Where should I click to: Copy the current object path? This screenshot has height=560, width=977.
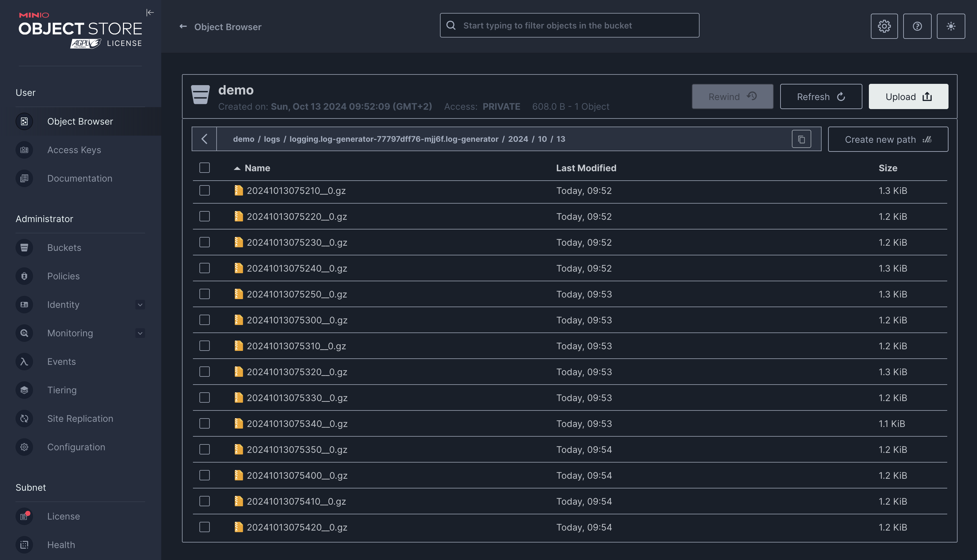coord(802,139)
